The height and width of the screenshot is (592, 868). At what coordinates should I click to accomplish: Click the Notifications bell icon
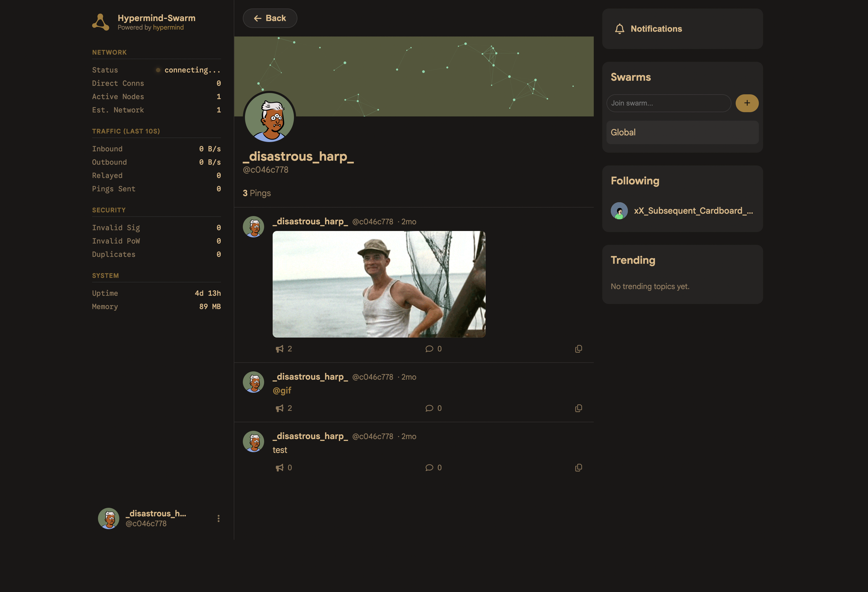(x=620, y=29)
